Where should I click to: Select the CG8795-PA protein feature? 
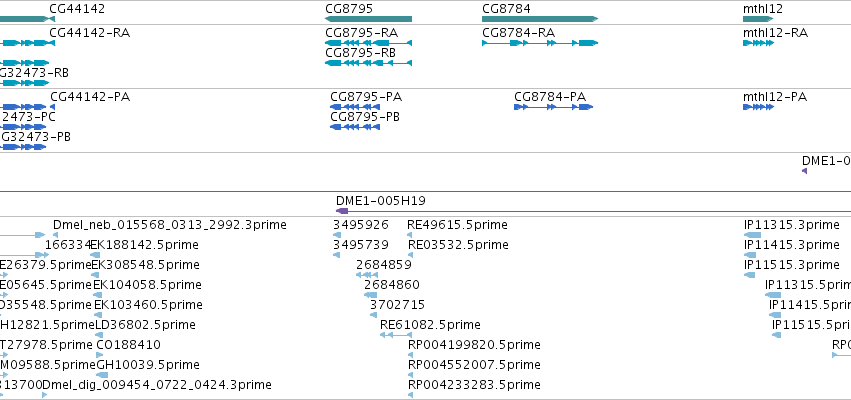point(355,107)
